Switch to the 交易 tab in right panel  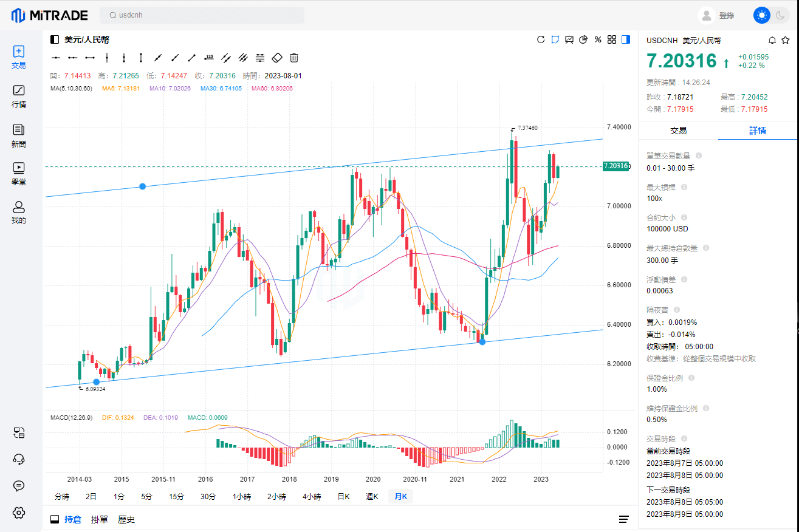click(x=678, y=131)
